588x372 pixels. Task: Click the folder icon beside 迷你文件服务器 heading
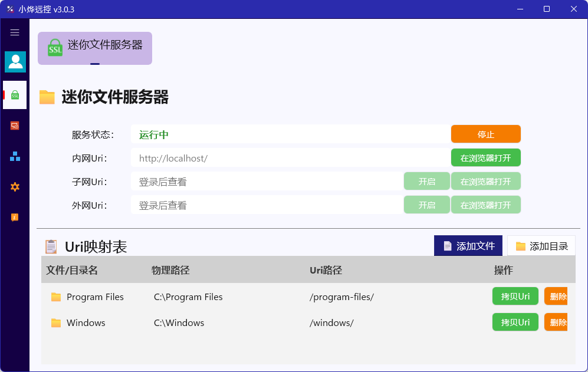(x=47, y=97)
